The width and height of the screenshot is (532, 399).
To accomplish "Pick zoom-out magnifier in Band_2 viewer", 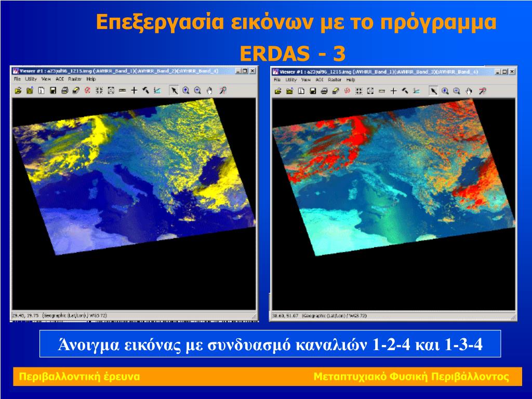I will pyautogui.click(x=197, y=90).
